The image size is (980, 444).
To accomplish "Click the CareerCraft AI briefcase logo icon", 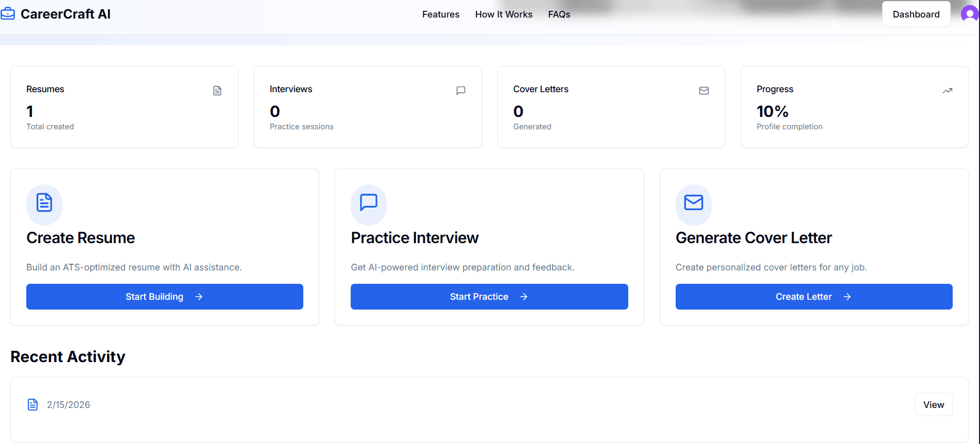I will (x=8, y=13).
